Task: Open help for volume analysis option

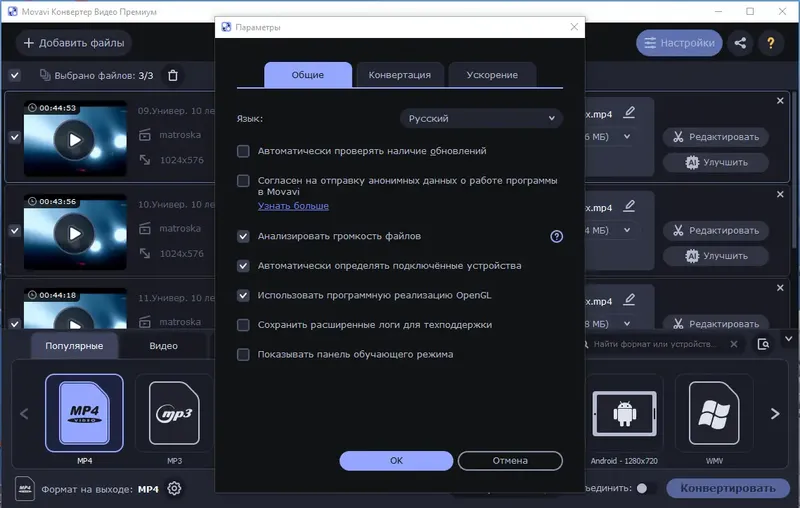Action: (x=557, y=236)
